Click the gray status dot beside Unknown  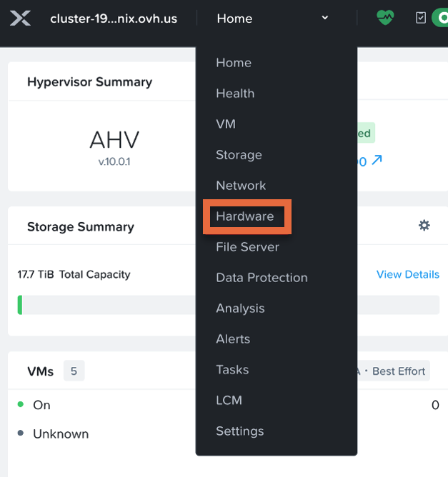tap(21, 433)
